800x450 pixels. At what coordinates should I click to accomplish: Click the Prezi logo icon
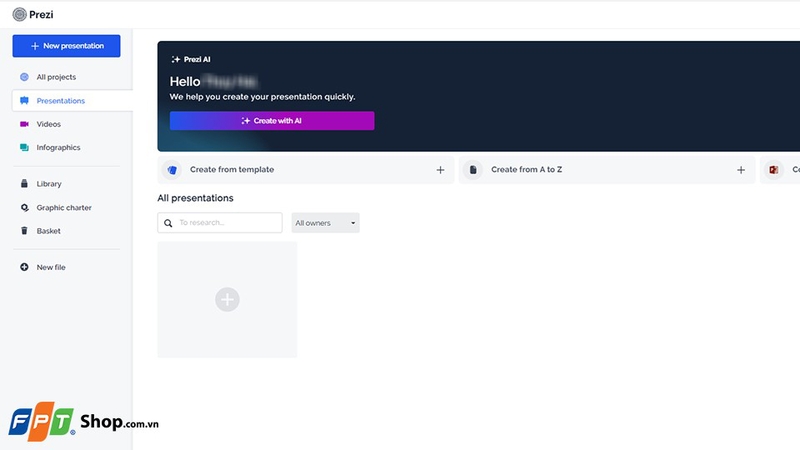[19, 14]
